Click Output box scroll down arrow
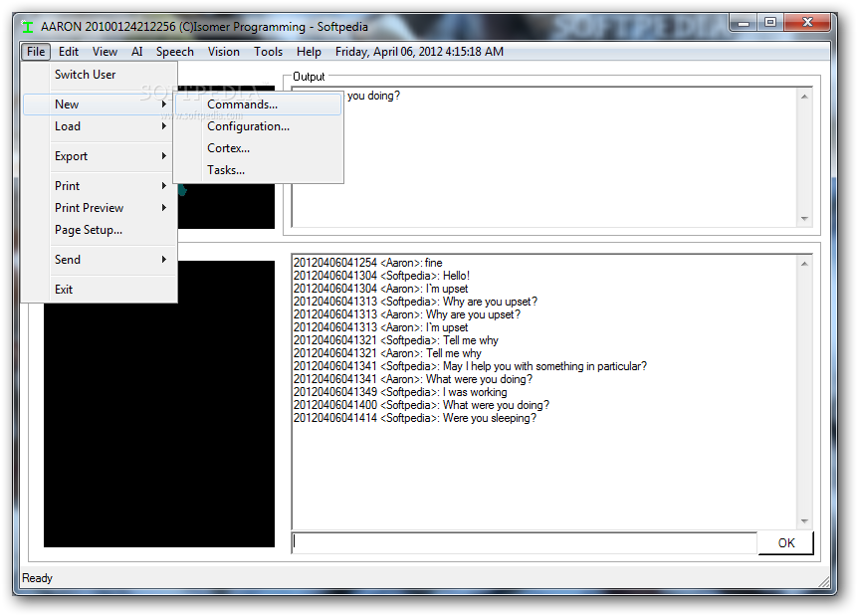 804,218
